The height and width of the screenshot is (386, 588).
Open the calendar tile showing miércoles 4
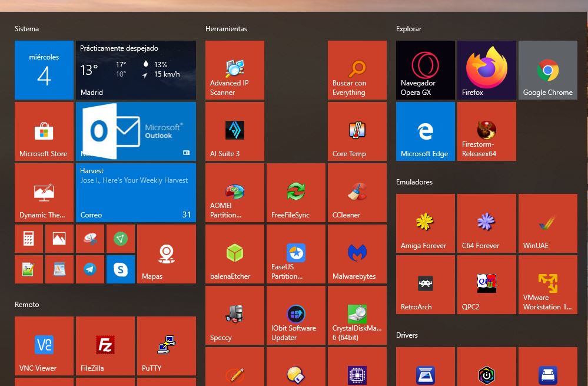(x=44, y=70)
